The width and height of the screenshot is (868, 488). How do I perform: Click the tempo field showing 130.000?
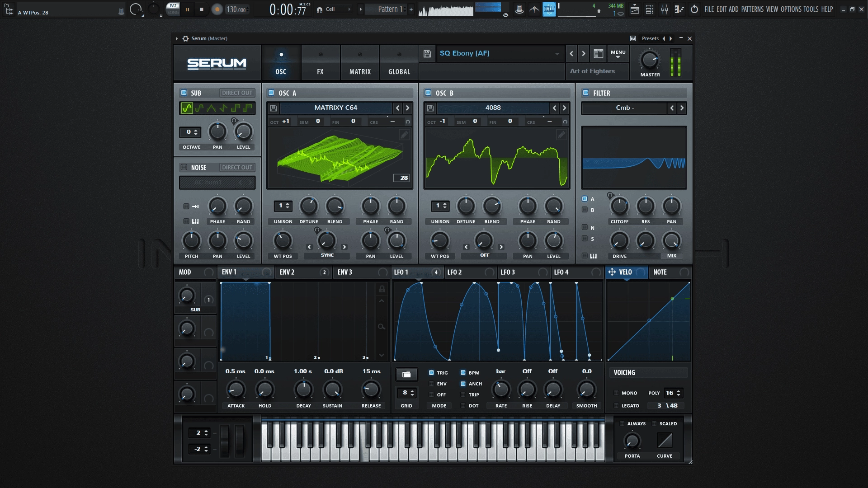click(x=237, y=9)
